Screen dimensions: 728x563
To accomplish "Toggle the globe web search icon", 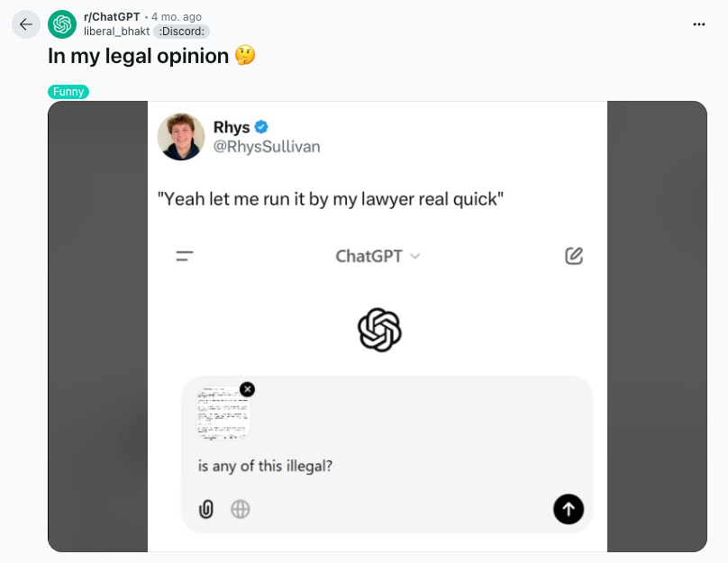I will [240, 509].
